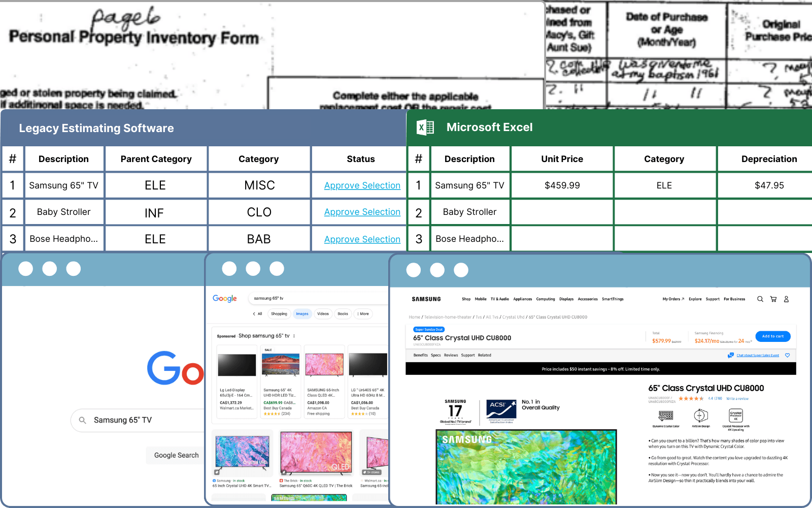Open the sponsored section three-dot menu
Screen dimensions: 812x508
pos(294,336)
